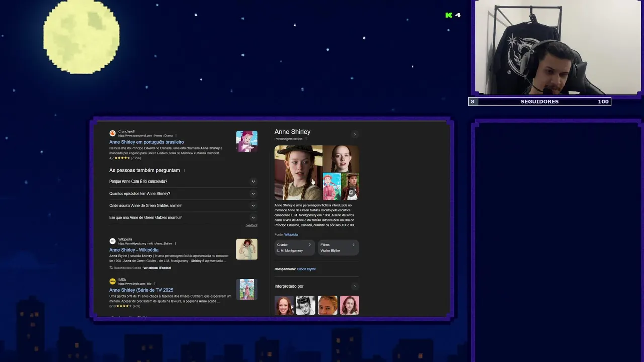Open the Wikipedia result's three-dot menu
The height and width of the screenshot is (362, 644).
175,244
